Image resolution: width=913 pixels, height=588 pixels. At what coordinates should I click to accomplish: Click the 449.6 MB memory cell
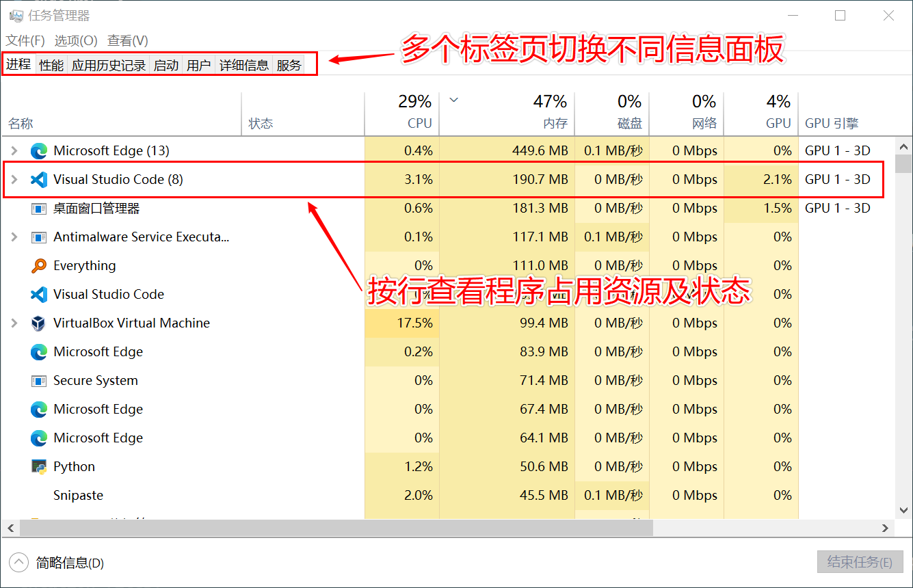[x=507, y=150]
